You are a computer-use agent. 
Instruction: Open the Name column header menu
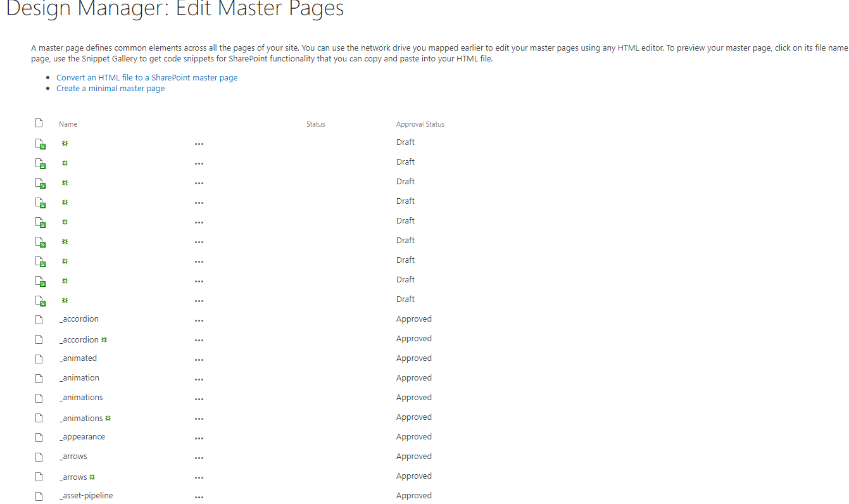(x=68, y=123)
